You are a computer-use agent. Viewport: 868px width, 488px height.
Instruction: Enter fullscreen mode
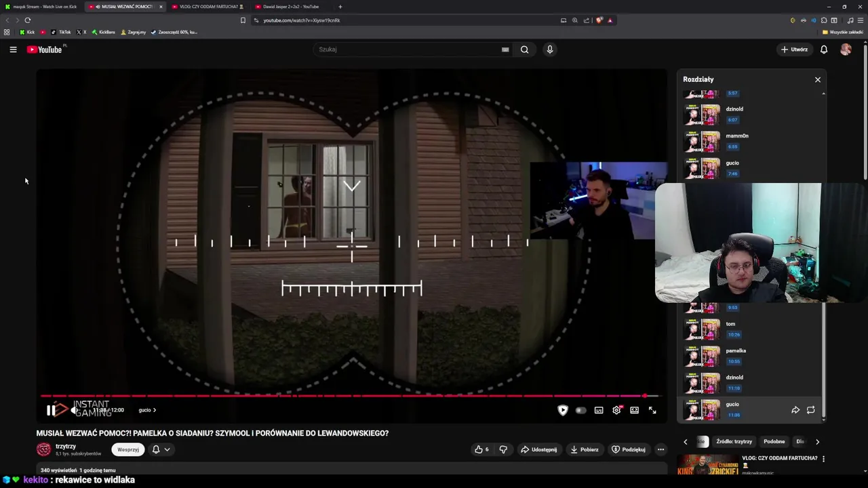(652, 410)
